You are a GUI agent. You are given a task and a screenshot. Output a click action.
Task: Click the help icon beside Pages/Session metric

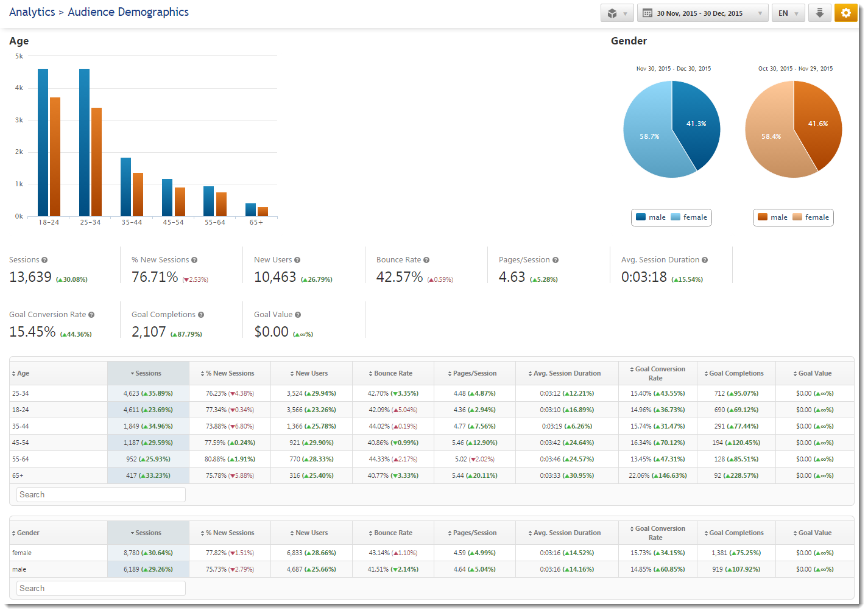[555, 260]
